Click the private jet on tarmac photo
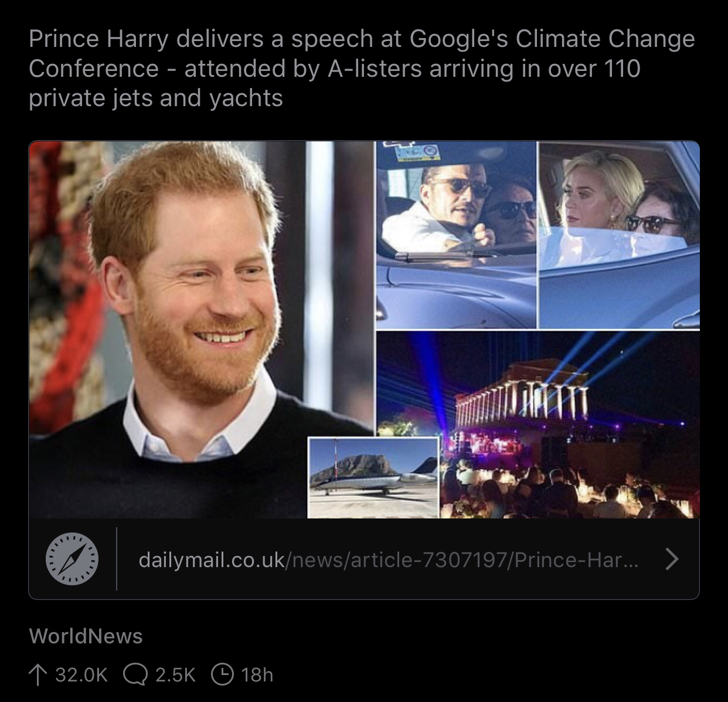 pyautogui.click(x=373, y=478)
